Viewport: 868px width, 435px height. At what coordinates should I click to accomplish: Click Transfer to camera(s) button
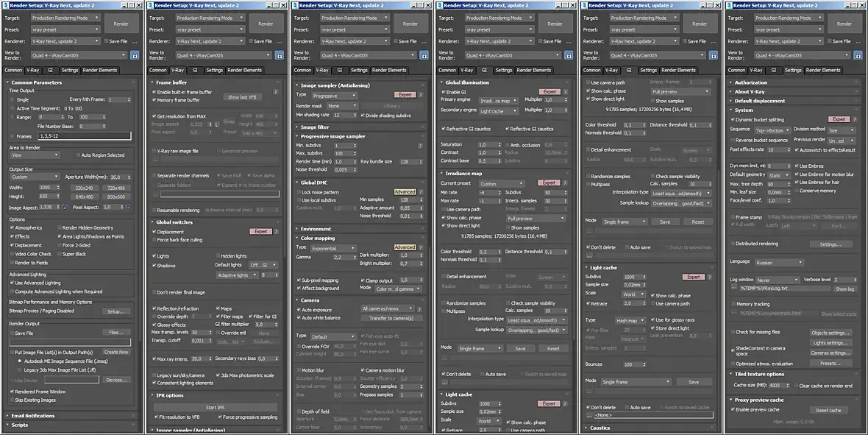point(391,318)
